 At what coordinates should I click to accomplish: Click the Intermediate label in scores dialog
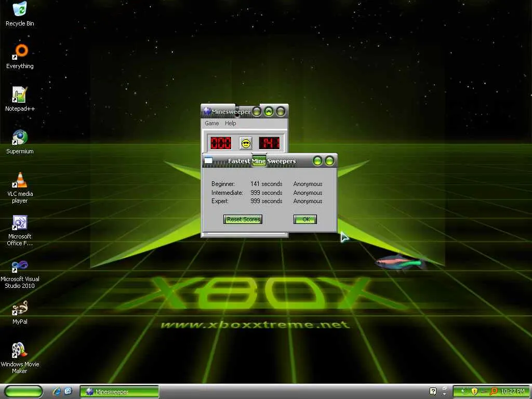point(227,193)
